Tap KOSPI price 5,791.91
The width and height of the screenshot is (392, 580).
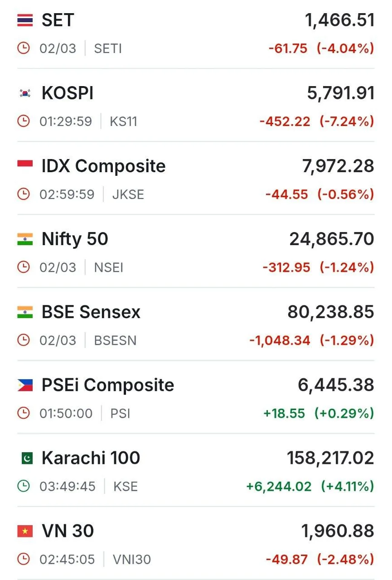click(340, 93)
